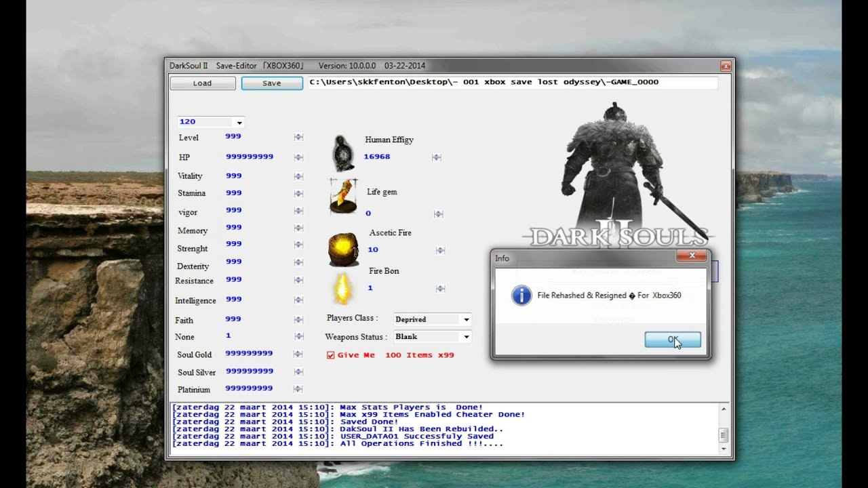Adjust the Human Effigy count stepper
The width and height of the screenshot is (868, 488).
tap(437, 157)
